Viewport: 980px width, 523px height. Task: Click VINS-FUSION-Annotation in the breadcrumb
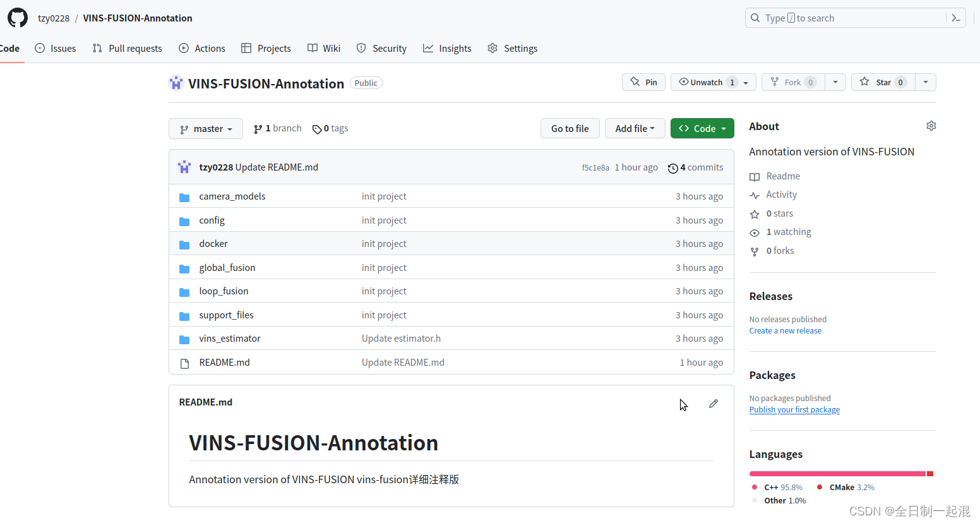coord(138,18)
